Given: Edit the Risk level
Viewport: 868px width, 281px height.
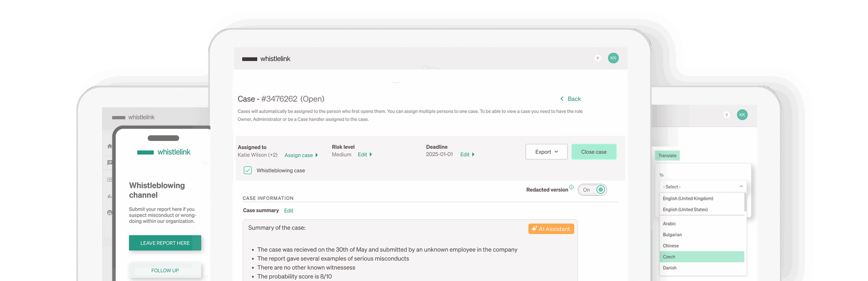Looking at the screenshot, I should coord(364,154).
